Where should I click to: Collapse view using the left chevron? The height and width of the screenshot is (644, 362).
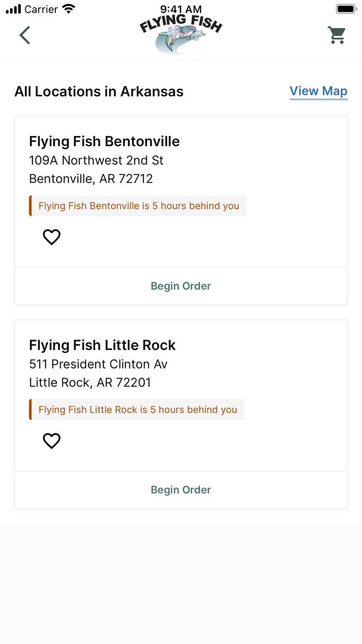[x=25, y=35]
